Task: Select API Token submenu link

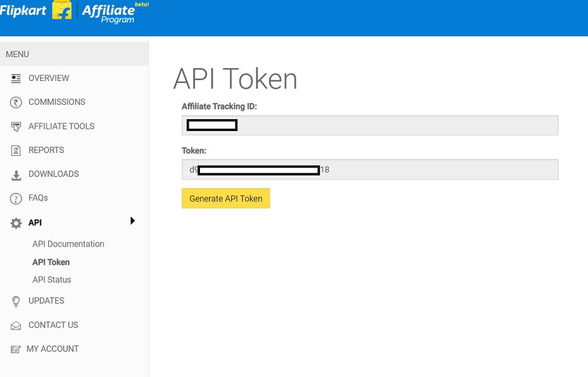Action: [x=51, y=262]
